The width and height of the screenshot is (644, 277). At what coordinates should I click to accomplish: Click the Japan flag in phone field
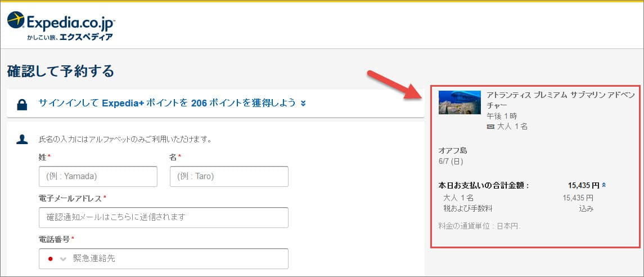pos(51,259)
